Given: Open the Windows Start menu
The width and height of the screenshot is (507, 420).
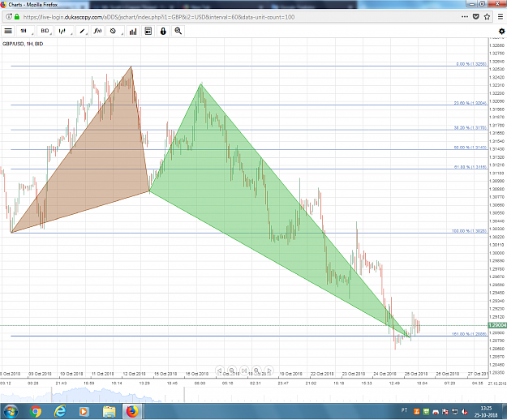Looking at the screenshot, I should click(x=11, y=411).
